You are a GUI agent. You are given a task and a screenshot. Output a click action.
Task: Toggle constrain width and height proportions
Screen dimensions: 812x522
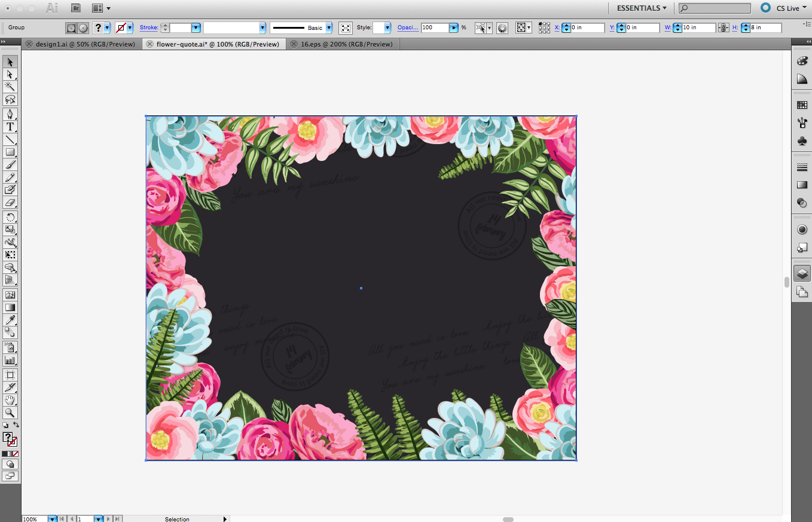[x=723, y=28]
